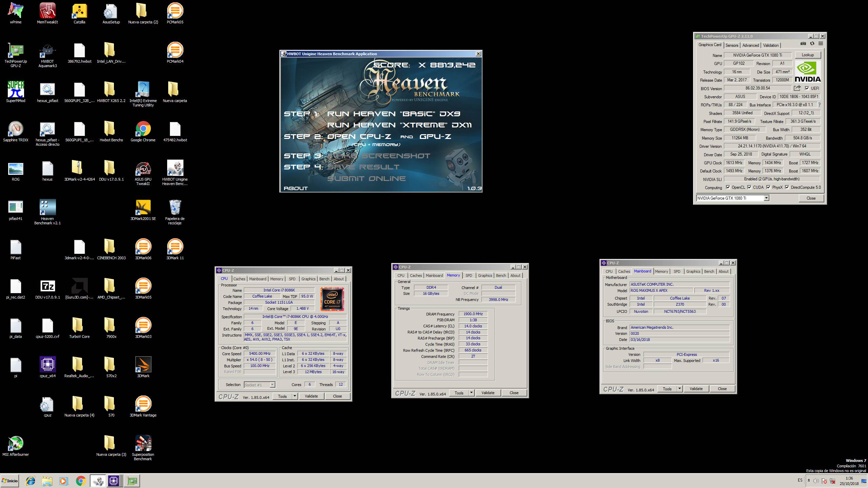868x488 pixels.
Task: Click Close in the CPU-Z Mainboard window
Action: (x=722, y=389)
